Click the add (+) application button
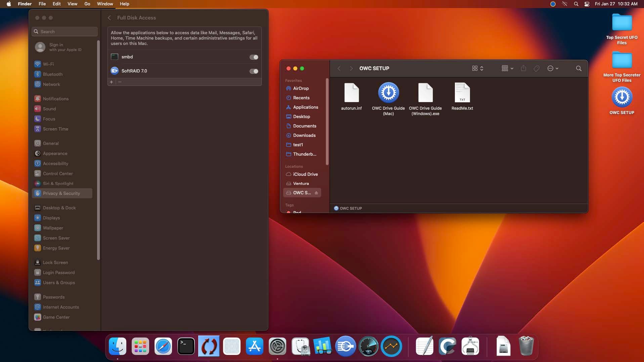 click(112, 82)
